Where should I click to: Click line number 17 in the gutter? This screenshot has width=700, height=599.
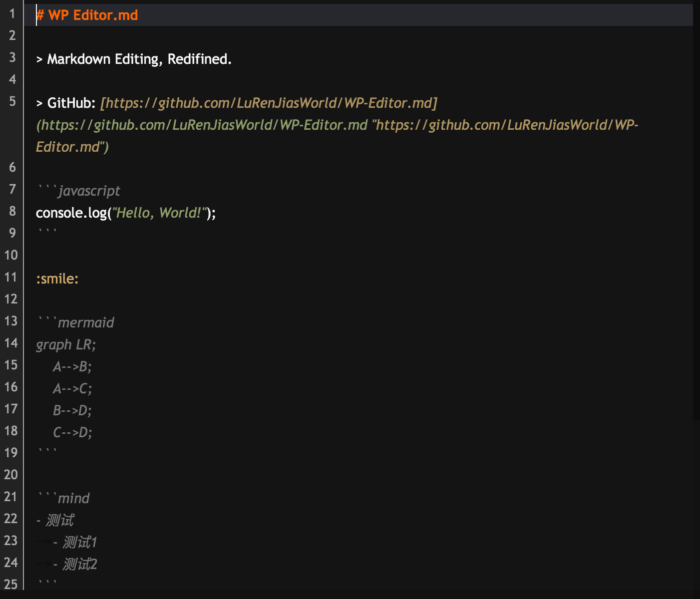11,409
